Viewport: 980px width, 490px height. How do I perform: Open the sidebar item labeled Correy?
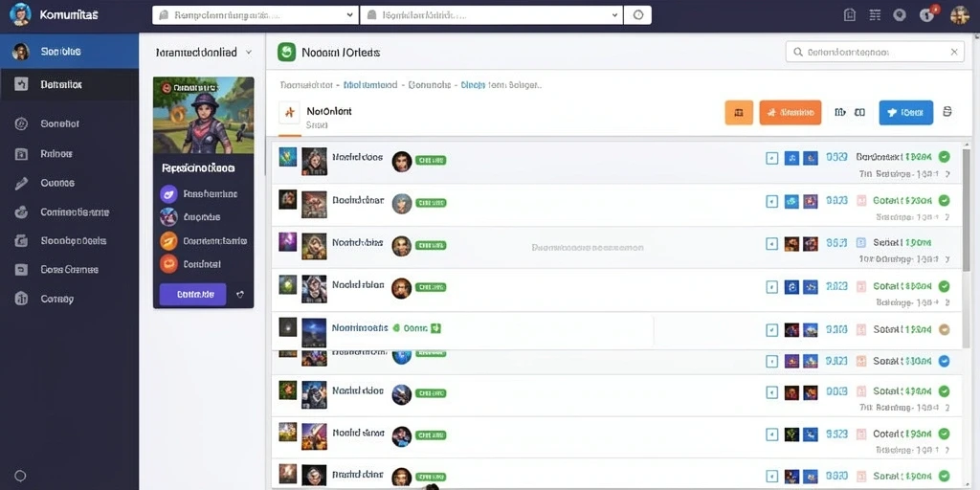point(69,299)
